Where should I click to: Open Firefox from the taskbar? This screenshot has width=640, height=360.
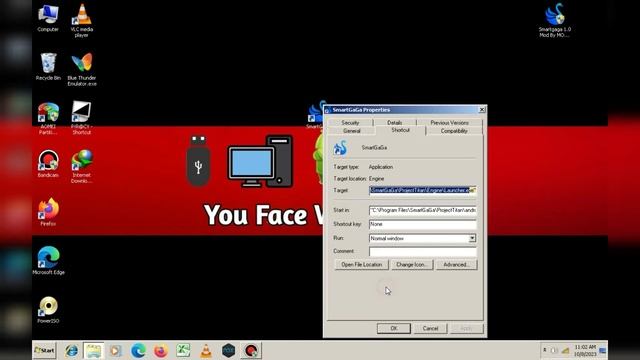click(161, 351)
